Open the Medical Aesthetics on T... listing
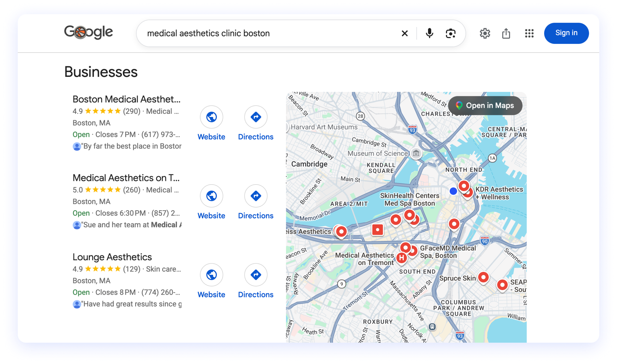This screenshot has height=364, width=617. click(x=126, y=178)
